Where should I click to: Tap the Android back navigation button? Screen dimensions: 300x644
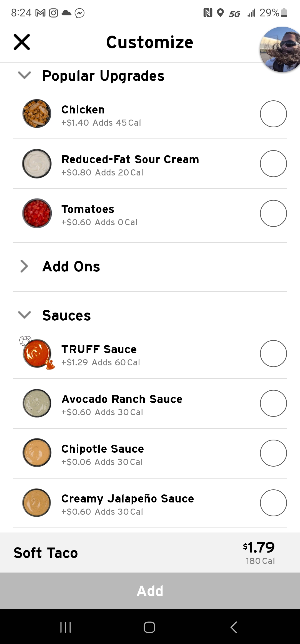[x=234, y=627]
